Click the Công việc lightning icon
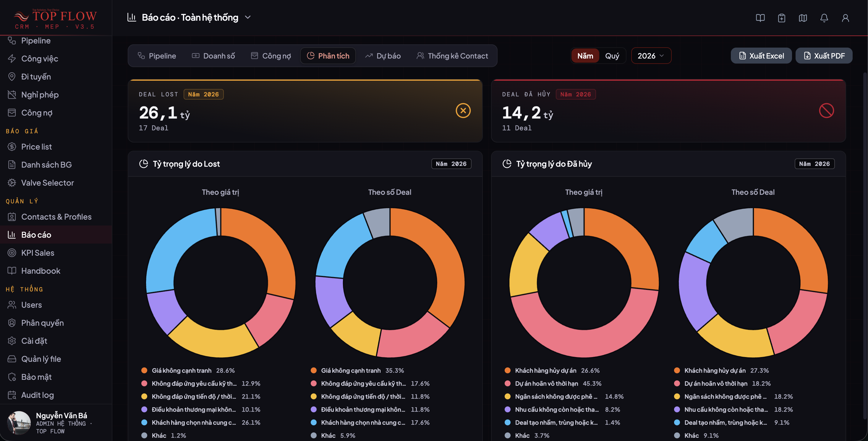 tap(12, 59)
